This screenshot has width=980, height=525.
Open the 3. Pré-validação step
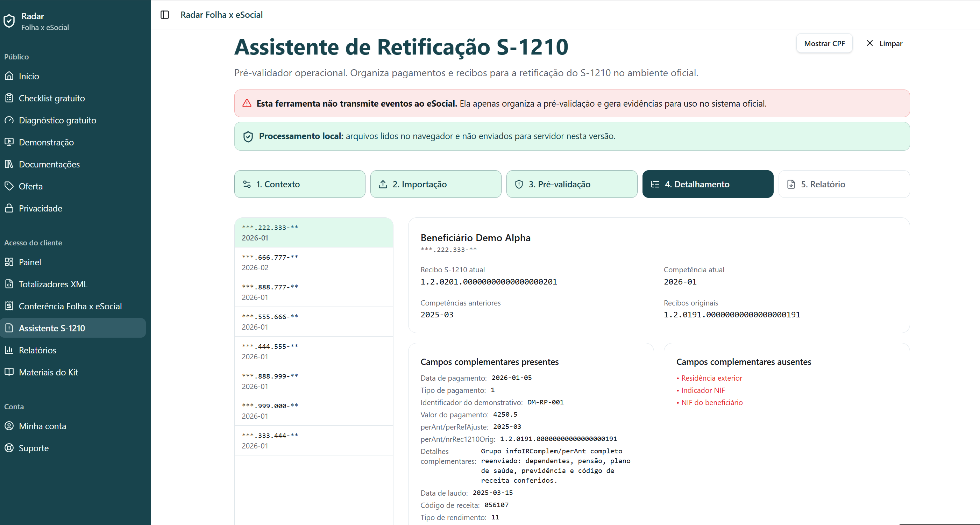[572, 184]
